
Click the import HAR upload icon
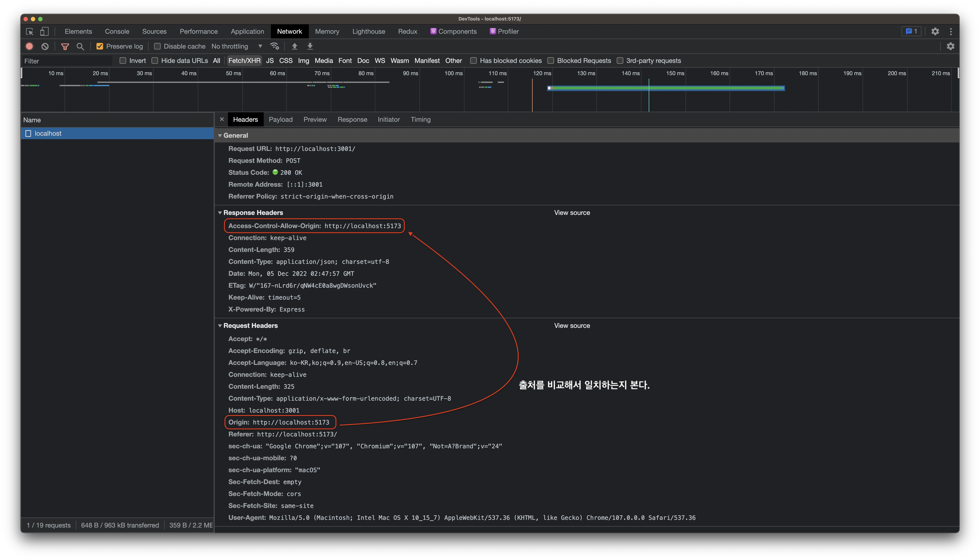295,46
